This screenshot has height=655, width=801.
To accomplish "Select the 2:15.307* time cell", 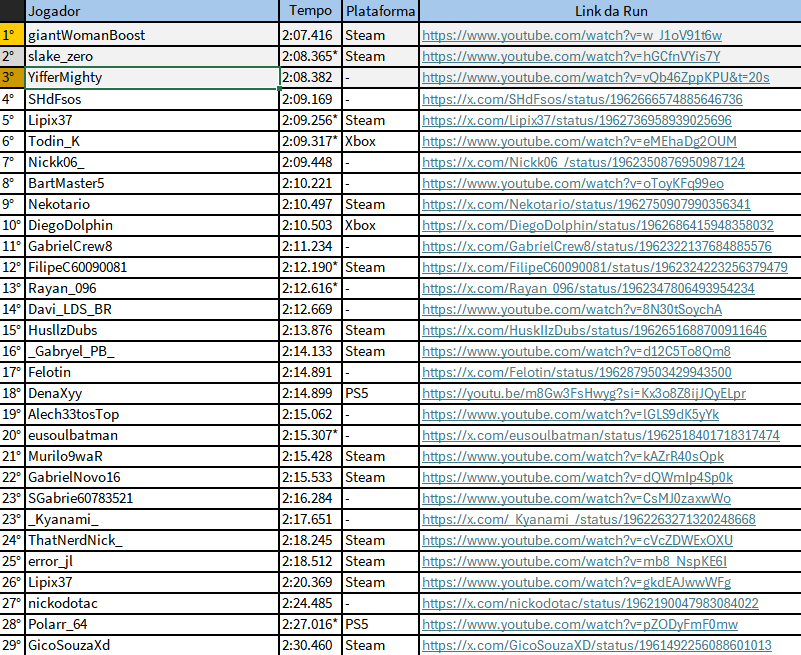I will [310, 435].
